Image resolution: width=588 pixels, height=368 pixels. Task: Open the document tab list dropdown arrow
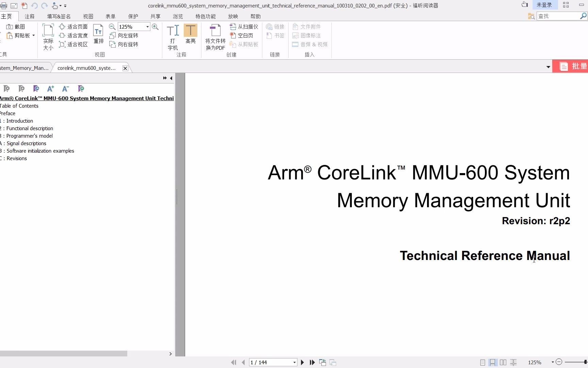click(x=548, y=67)
